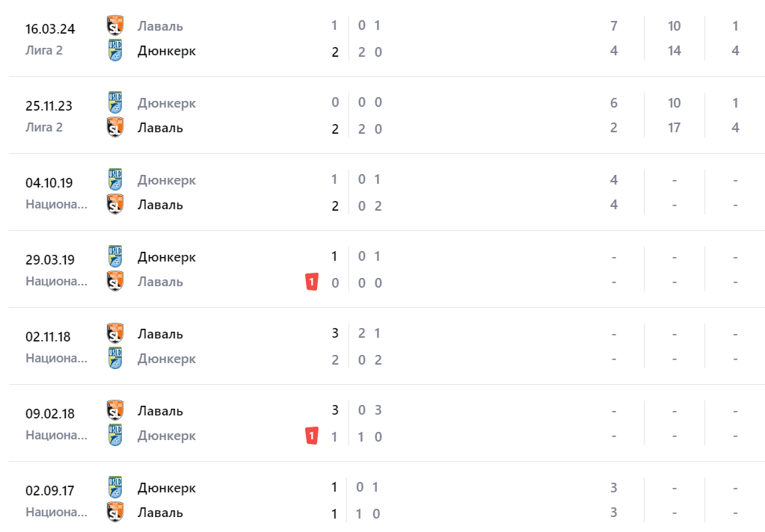765x532 pixels.
Task: Select the 25.11.23 match date
Action: (x=49, y=106)
